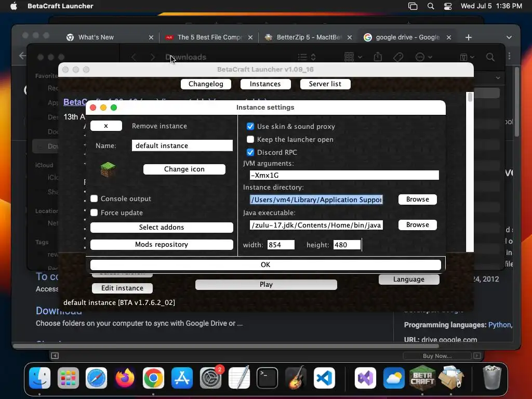Open Control Center in menu bar
The image size is (532, 399).
[x=448, y=6]
